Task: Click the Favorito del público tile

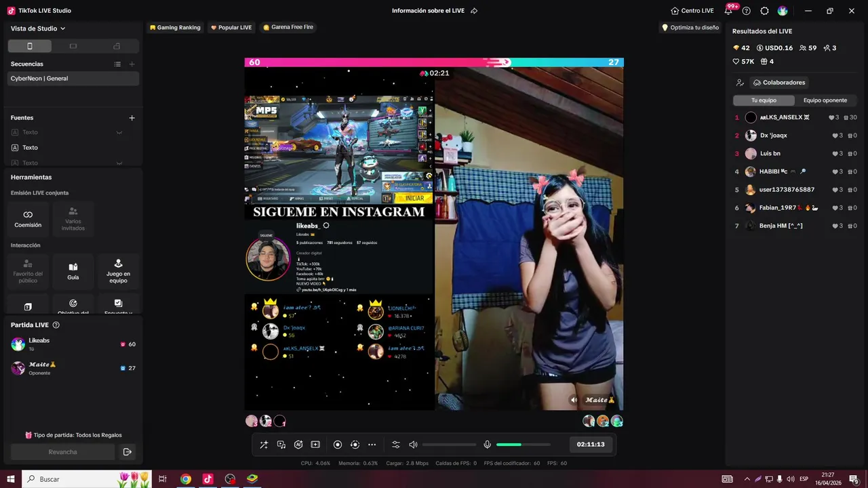Action: (28, 271)
